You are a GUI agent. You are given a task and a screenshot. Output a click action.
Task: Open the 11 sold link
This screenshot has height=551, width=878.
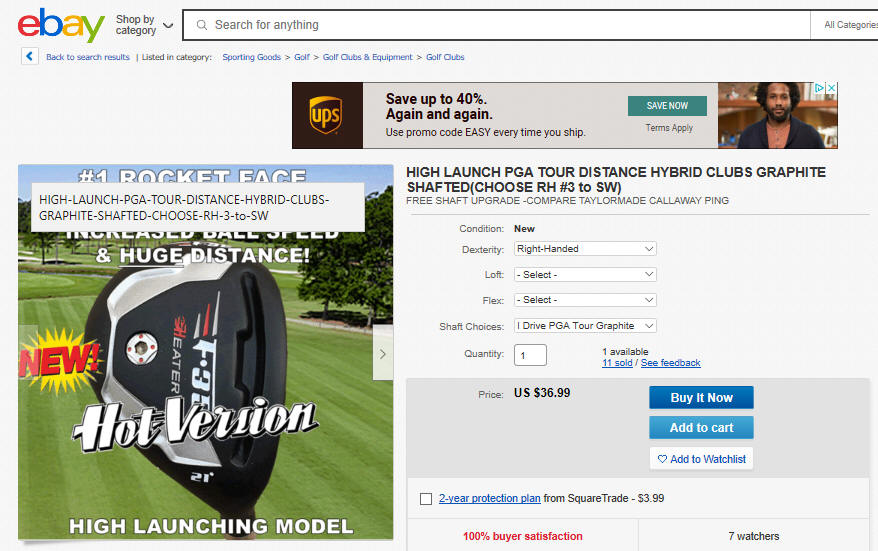point(617,363)
